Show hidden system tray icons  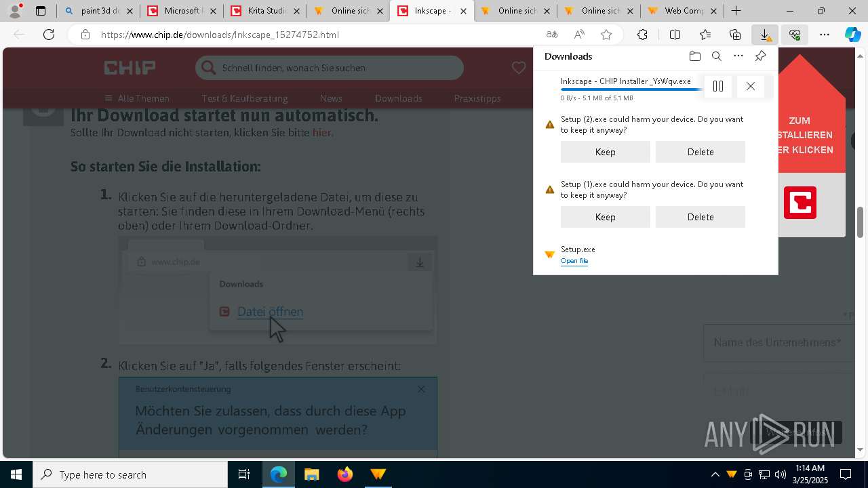click(715, 474)
